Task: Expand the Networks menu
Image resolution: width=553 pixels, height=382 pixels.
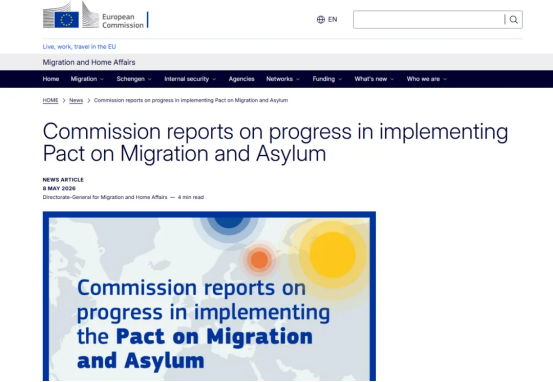Action: click(x=283, y=79)
